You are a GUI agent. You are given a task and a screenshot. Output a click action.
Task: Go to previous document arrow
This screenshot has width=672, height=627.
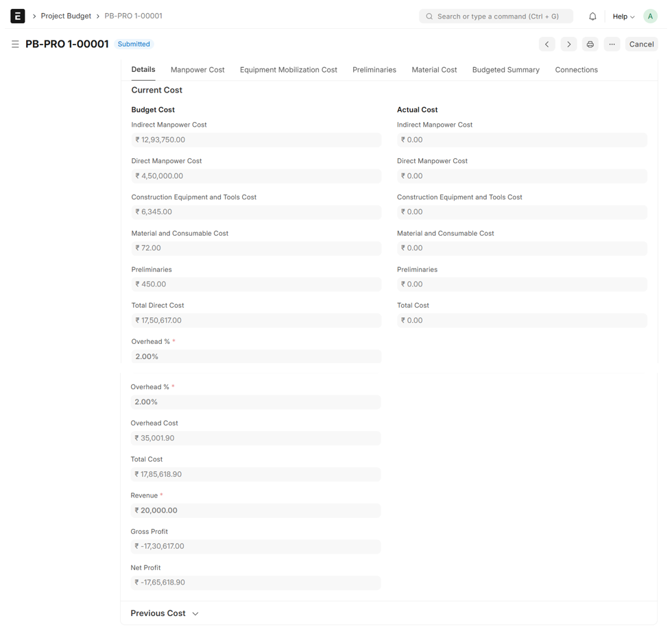[x=547, y=44]
